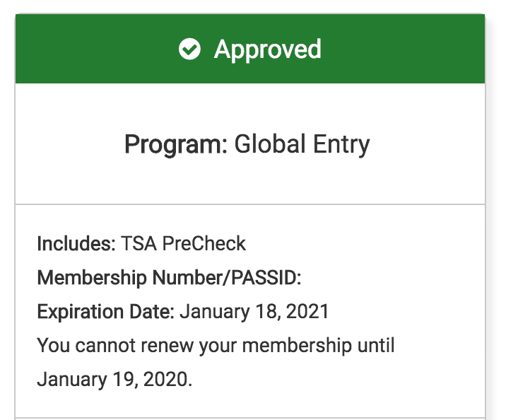This screenshot has width=506, height=420.
Task: Click the white checkmark icon beside Approved
Action: click(x=189, y=49)
